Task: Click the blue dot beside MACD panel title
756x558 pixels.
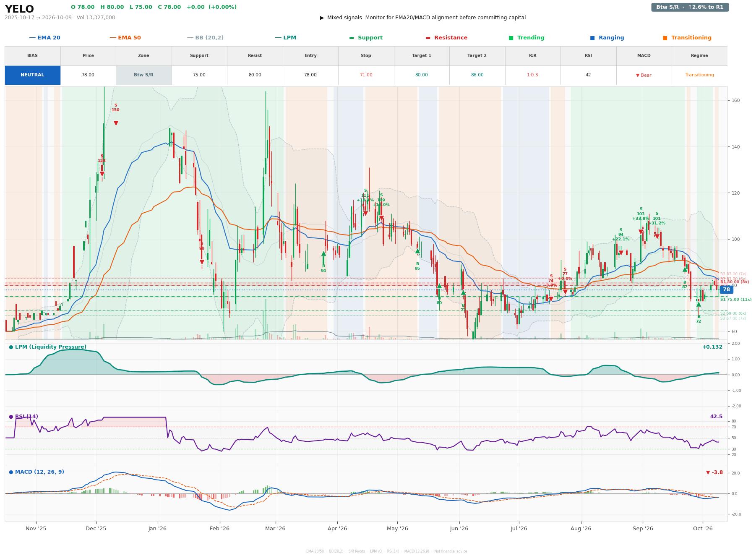Action: [x=11, y=472]
